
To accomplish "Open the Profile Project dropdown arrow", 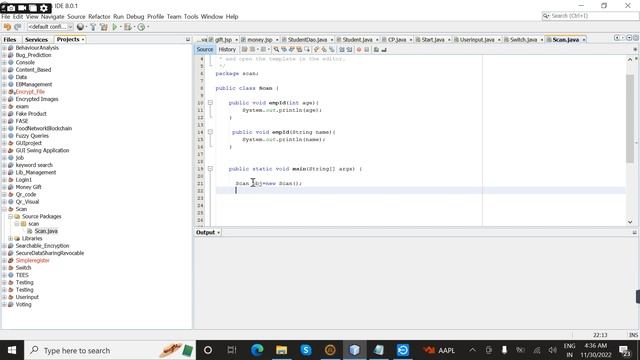I will 148,27.
